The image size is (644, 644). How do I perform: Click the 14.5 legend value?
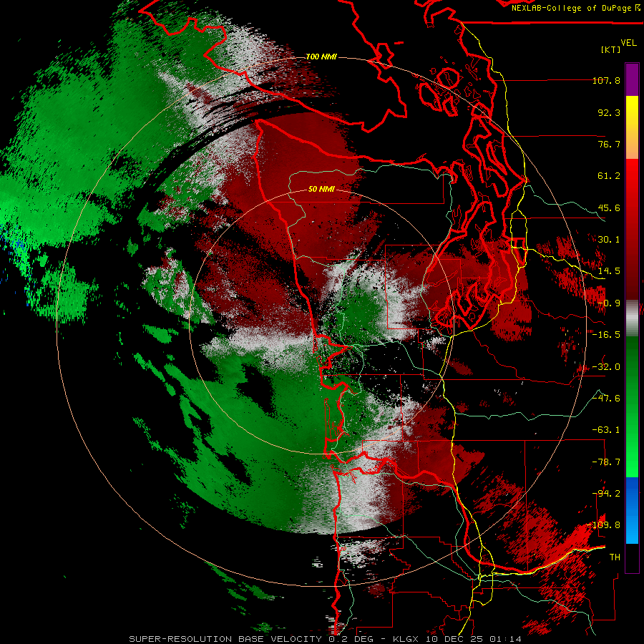pyautogui.click(x=609, y=271)
